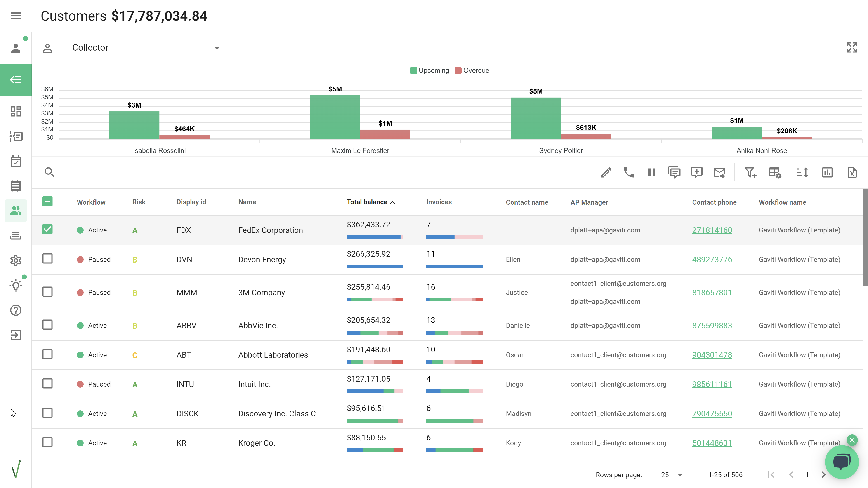The image size is (868, 488).
Task: Select the Devon Energy row checkbox
Action: coord(47,259)
